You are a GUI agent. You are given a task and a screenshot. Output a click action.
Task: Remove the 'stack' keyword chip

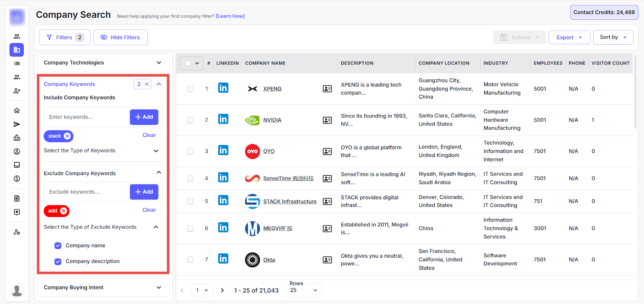click(x=67, y=136)
